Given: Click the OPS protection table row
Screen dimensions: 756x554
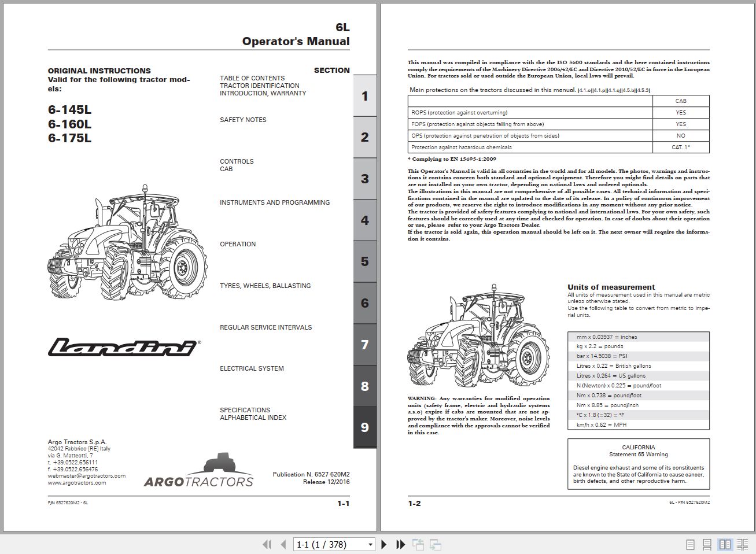Looking at the screenshot, I should (x=559, y=136).
